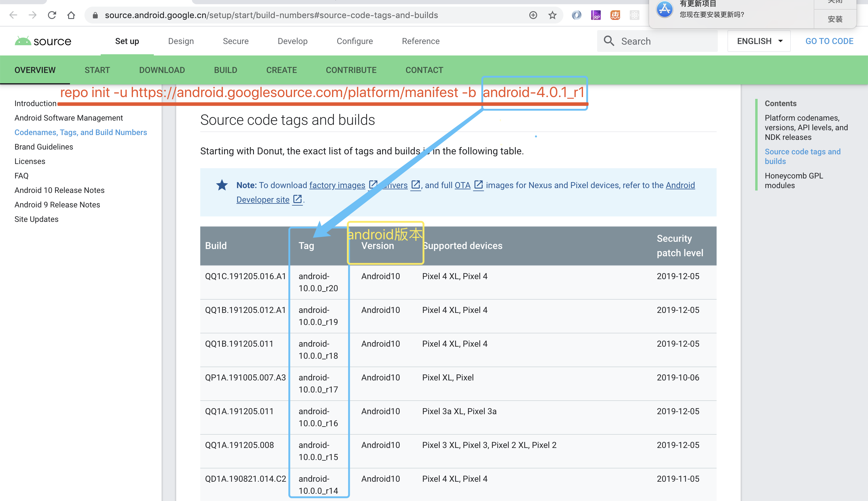The height and width of the screenshot is (501, 868).
Task: Click the external-link icon after Developer site
Action: (x=297, y=199)
